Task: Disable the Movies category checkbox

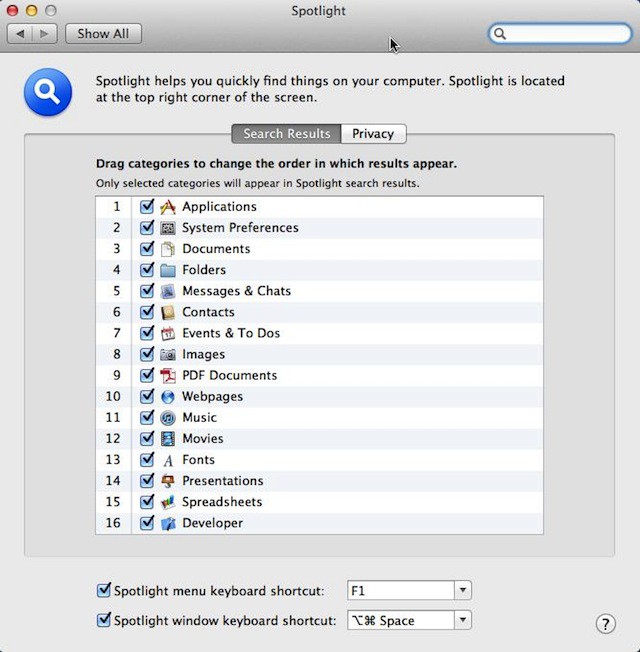Action: pyautogui.click(x=147, y=439)
